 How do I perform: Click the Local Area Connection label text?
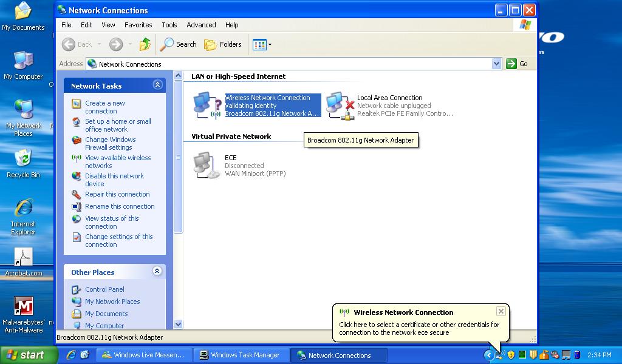pyautogui.click(x=389, y=98)
